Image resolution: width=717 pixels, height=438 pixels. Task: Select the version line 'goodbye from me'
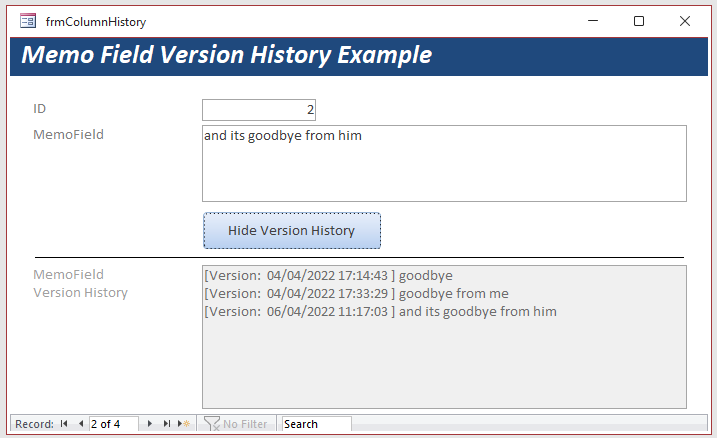click(x=356, y=293)
